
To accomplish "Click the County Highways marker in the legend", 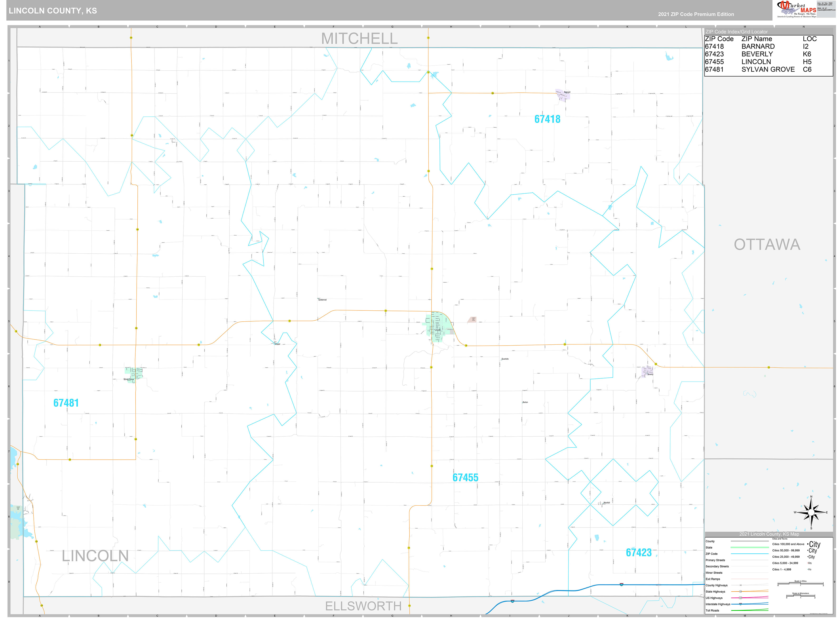I will click(740, 585).
